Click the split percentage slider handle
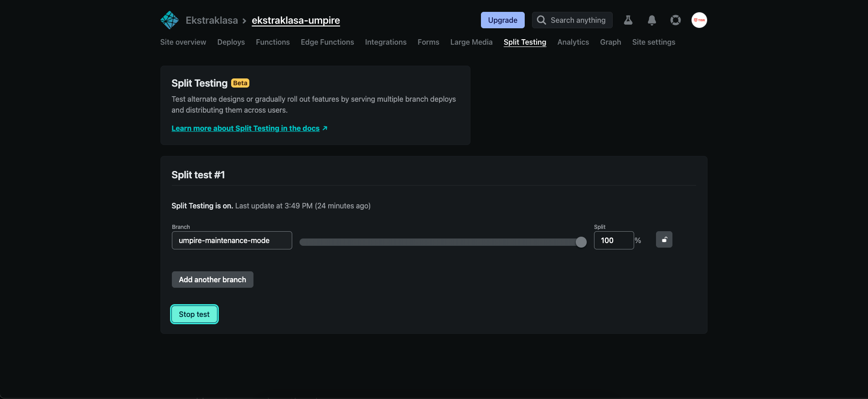868x399 pixels. (581, 242)
